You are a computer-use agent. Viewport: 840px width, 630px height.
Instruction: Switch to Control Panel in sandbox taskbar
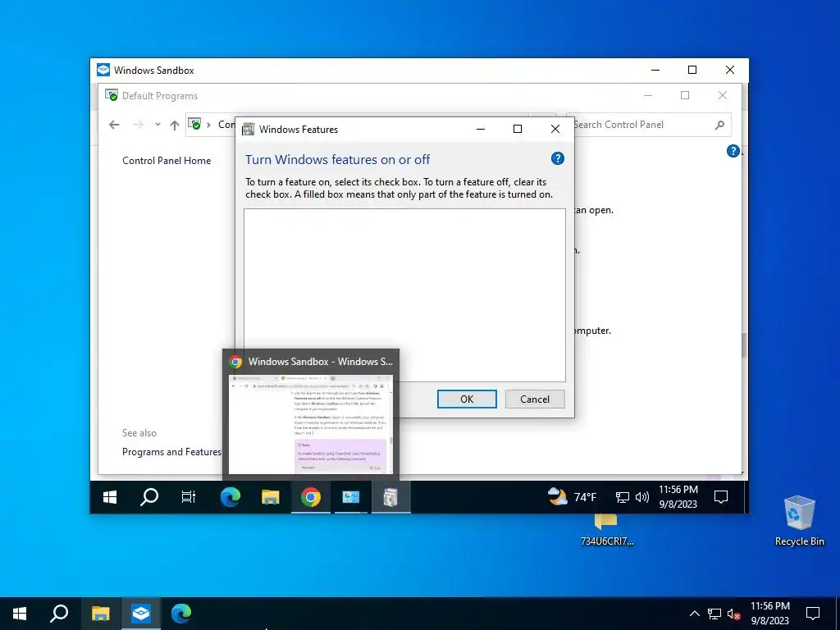pyautogui.click(x=351, y=497)
